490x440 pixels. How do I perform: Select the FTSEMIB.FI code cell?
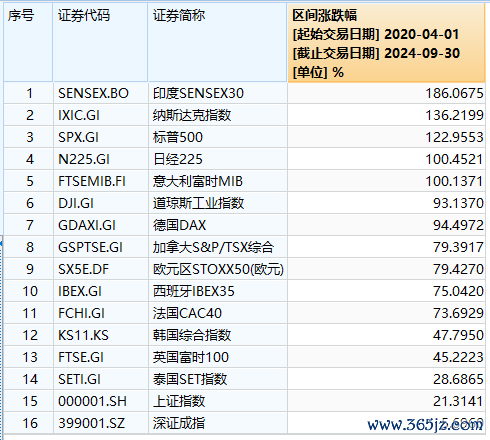[100, 181]
